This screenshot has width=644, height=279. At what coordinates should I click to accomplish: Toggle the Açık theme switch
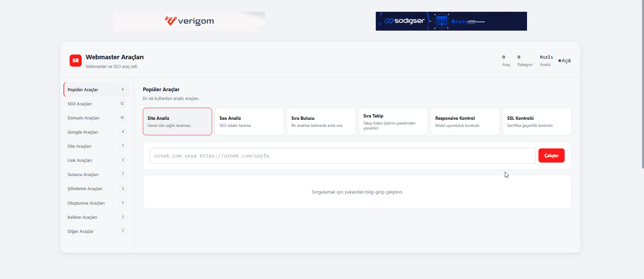click(565, 61)
